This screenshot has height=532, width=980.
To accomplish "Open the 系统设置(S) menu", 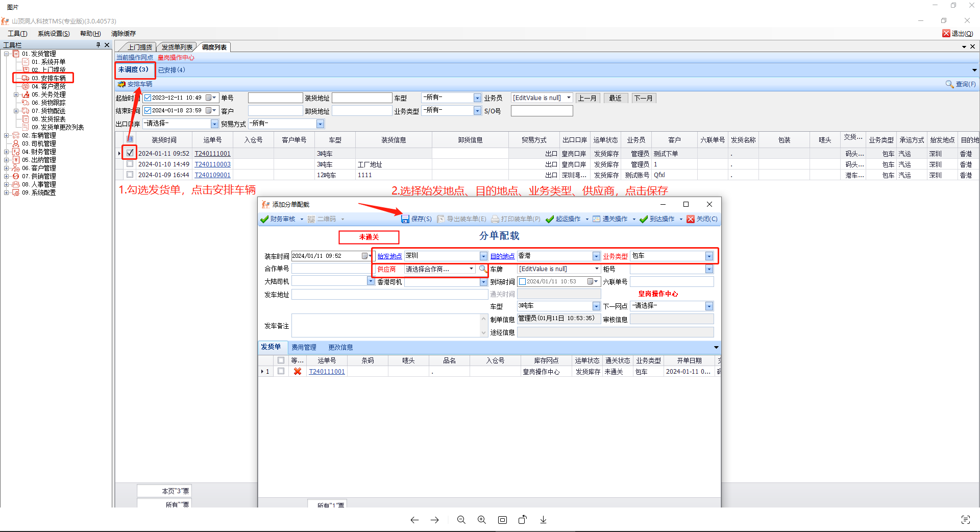I will [x=54, y=34].
